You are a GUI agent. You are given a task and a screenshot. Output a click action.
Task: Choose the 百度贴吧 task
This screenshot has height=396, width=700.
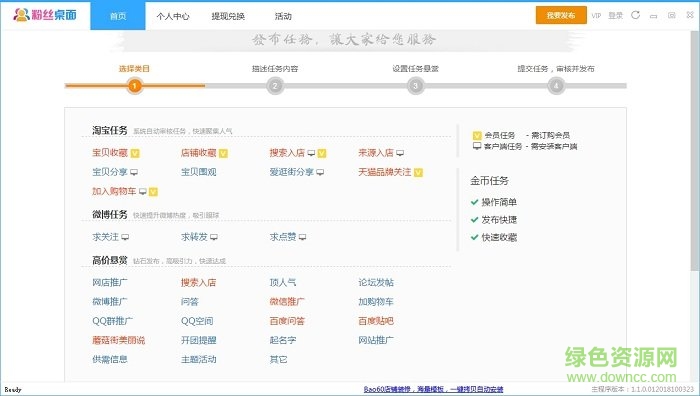(x=376, y=321)
